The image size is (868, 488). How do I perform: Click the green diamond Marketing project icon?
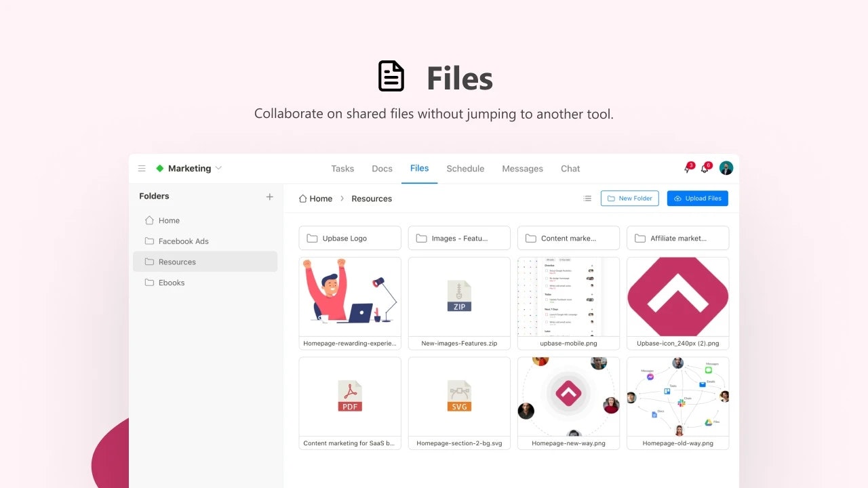(160, 169)
